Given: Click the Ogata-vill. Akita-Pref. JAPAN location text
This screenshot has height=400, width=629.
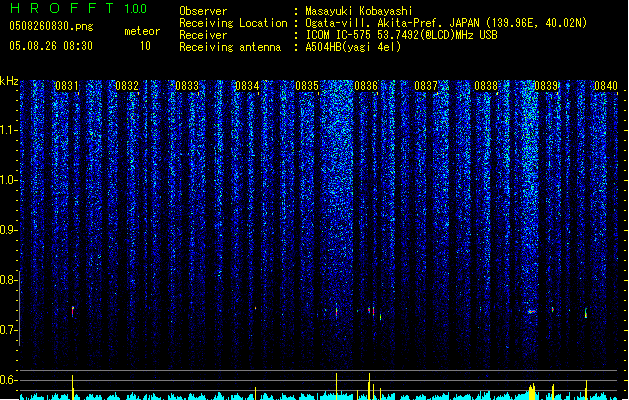Looking at the screenshot, I should coord(446,23).
